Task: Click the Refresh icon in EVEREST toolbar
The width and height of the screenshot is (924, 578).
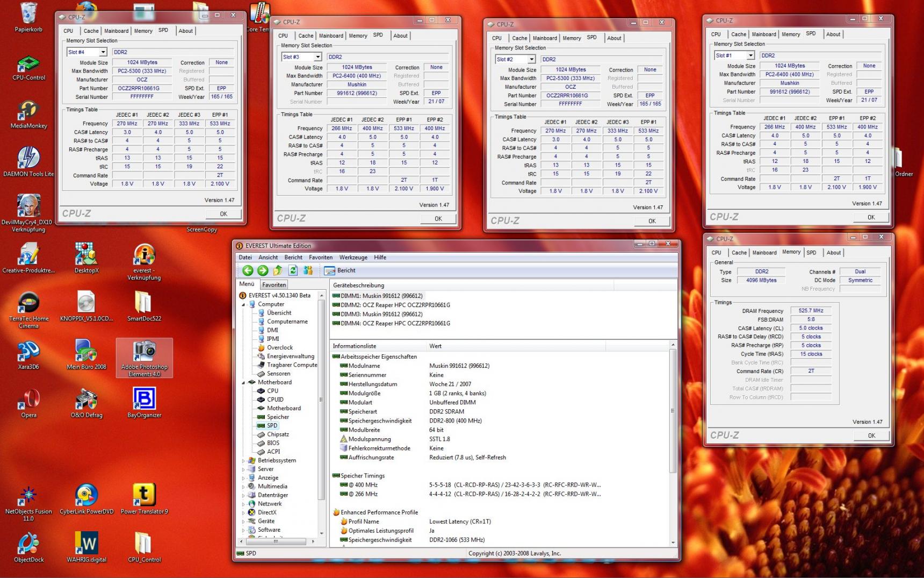Action: 293,270
